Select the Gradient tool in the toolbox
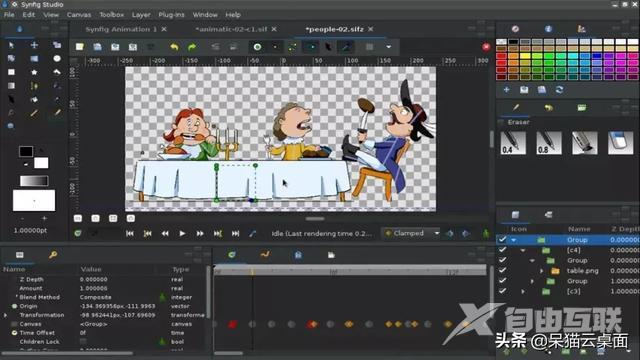Image resolution: width=640 pixels, height=360 pixels. pos(11,86)
